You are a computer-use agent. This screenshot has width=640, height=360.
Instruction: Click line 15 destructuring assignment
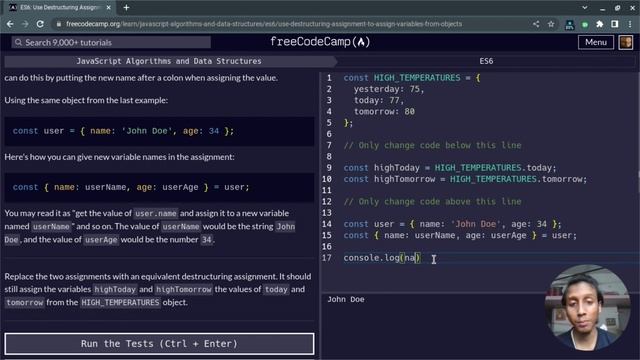tap(460, 236)
